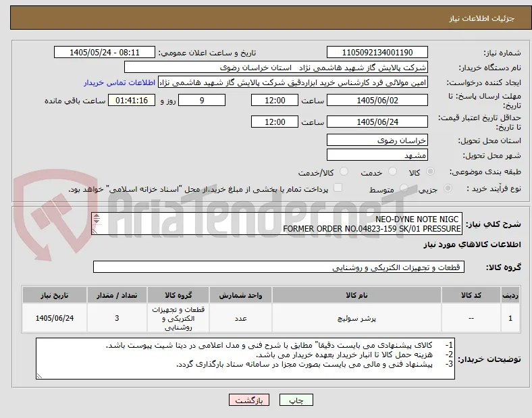Click the price validity time 12:00 field
This screenshot has height=418, width=532.
[x=275, y=122]
